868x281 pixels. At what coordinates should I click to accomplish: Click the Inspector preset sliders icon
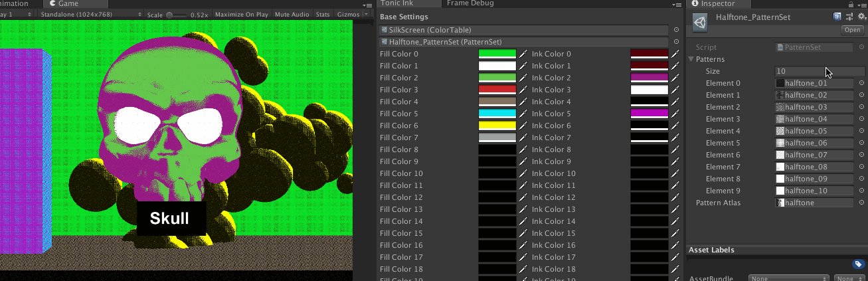point(849,17)
